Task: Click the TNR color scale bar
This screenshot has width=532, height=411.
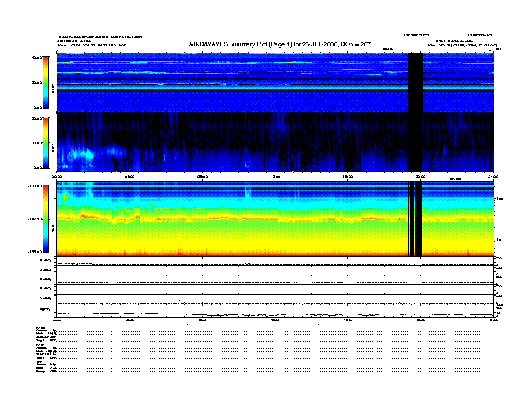Action: (x=46, y=219)
